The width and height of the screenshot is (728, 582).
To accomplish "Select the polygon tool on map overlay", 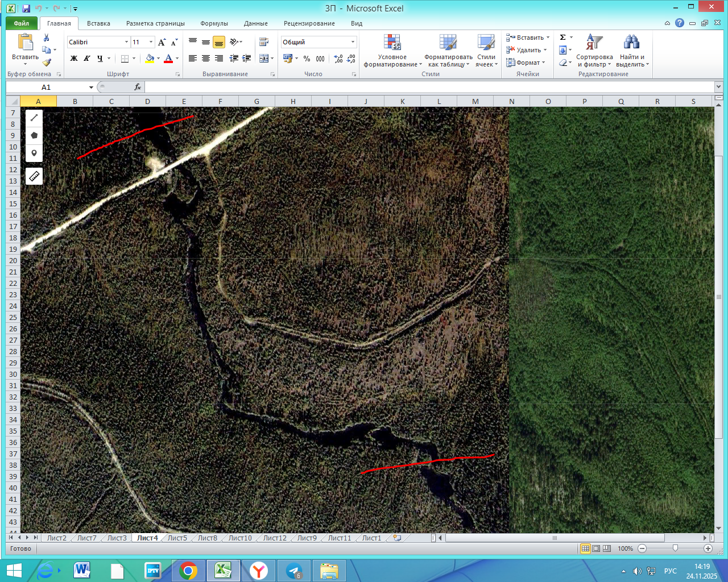I will coord(34,135).
